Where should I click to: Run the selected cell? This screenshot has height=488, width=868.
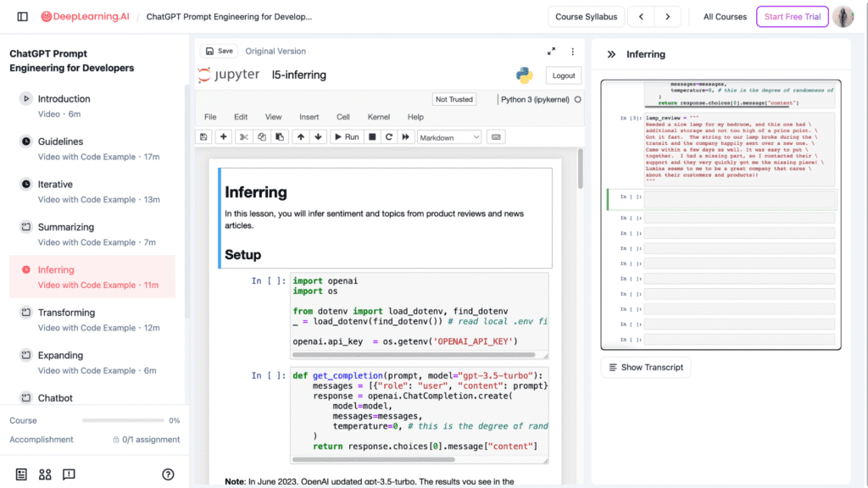pos(347,137)
